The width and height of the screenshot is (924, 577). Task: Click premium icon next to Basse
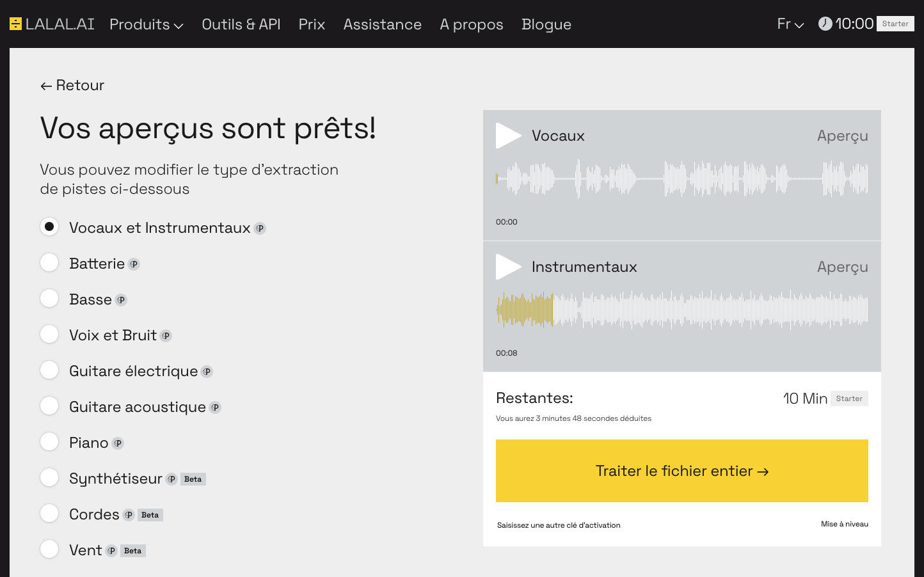(x=121, y=300)
